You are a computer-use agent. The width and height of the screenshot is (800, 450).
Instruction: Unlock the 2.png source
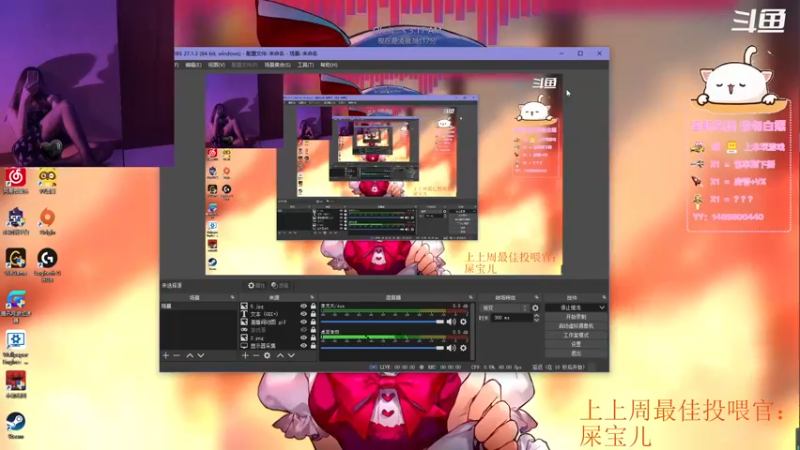[313, 338]
